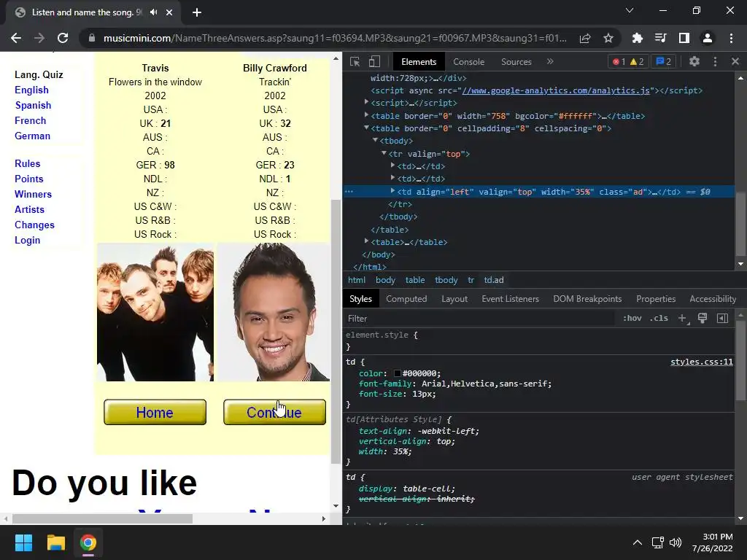This screenshot has height=560, width=747.
Task: Open the Chrome profile avatar
Action: click(708, 38)
